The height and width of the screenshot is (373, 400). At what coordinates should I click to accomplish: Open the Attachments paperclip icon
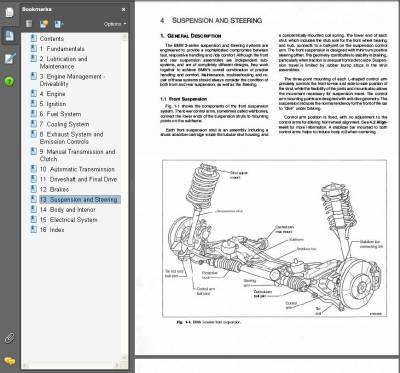pos(9,338)
